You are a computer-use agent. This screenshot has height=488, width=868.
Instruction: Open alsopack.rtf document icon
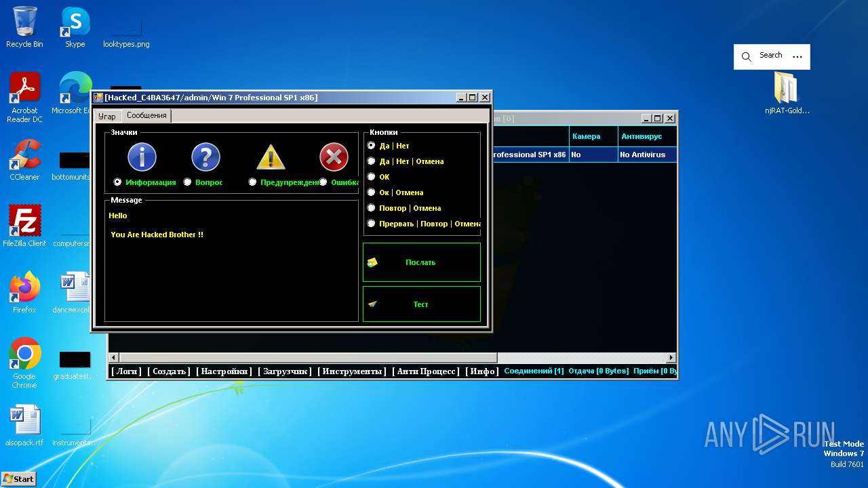click(x=24, y=426)
